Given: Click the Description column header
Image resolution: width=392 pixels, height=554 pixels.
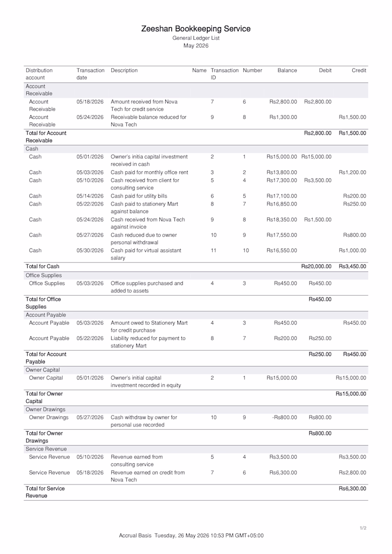Looking at the screenshot, I should pyautogui.click(x=124, y=71).
